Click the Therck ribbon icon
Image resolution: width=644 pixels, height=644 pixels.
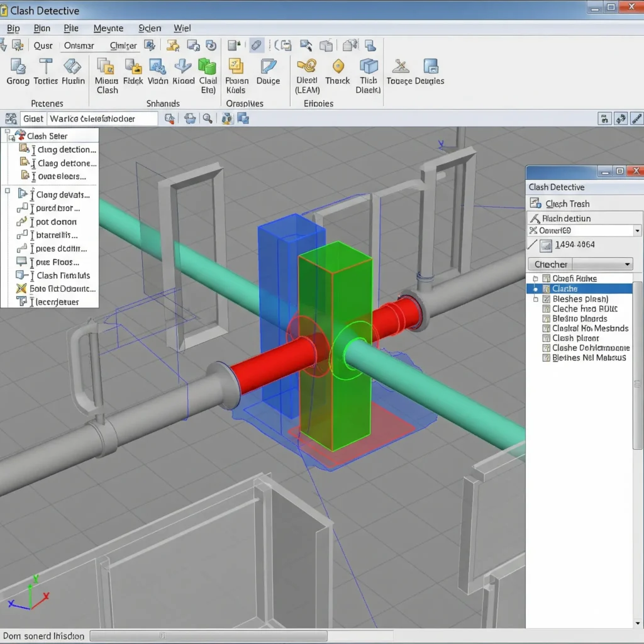(338, 67)
